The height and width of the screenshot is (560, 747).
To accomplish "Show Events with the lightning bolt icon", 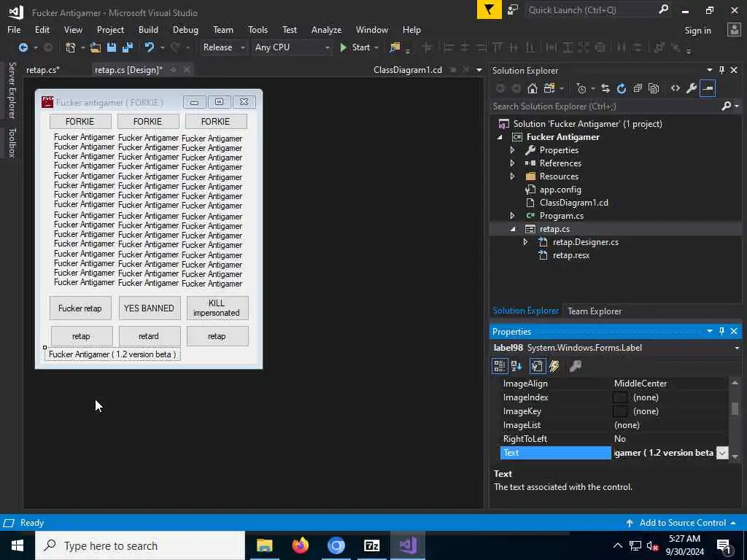I will 554,366.
